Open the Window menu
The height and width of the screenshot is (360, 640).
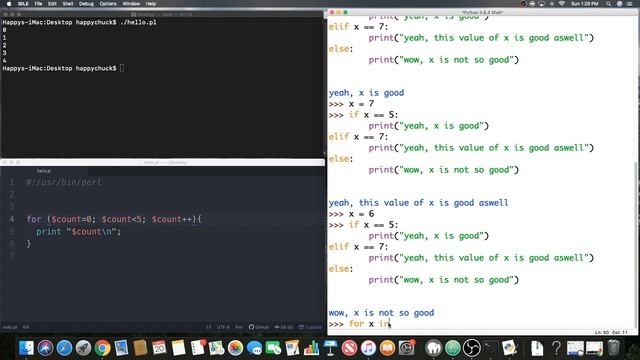131,4
